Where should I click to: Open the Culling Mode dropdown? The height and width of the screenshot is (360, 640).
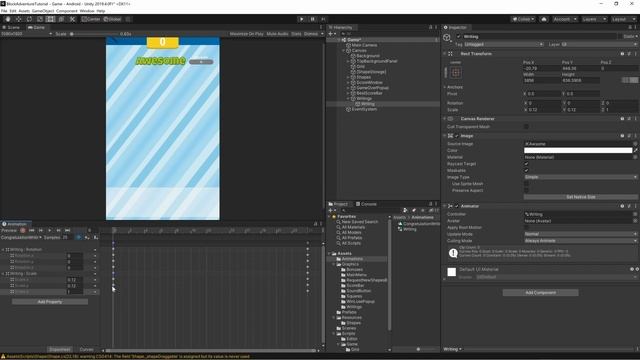(581, 241)
